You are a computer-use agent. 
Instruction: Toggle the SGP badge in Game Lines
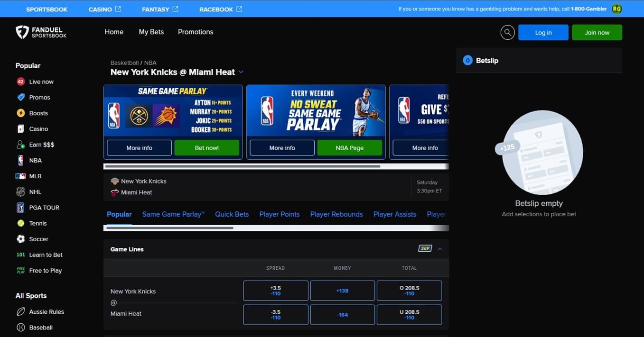(425, 248)
